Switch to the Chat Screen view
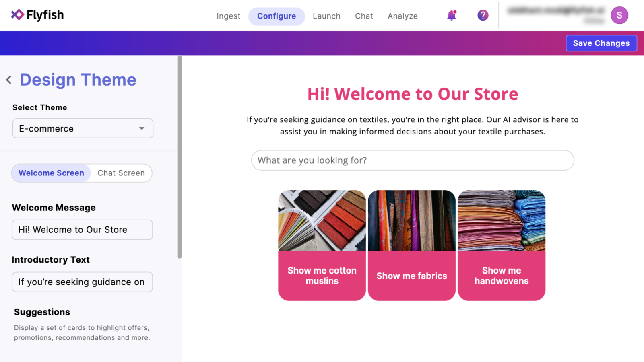 click(x=121, y=173)
